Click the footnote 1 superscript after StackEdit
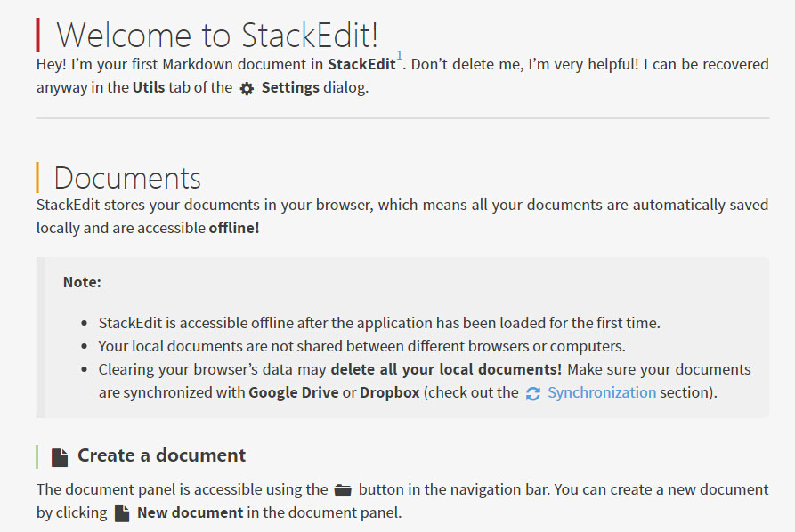 click(400, 55)
